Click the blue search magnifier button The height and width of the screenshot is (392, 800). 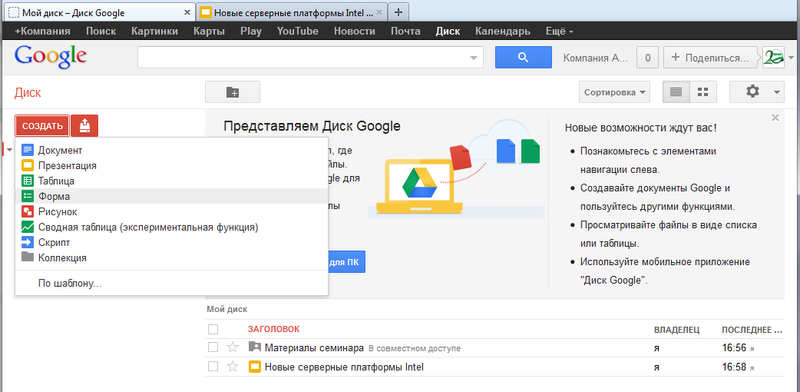tap(523, 57)
